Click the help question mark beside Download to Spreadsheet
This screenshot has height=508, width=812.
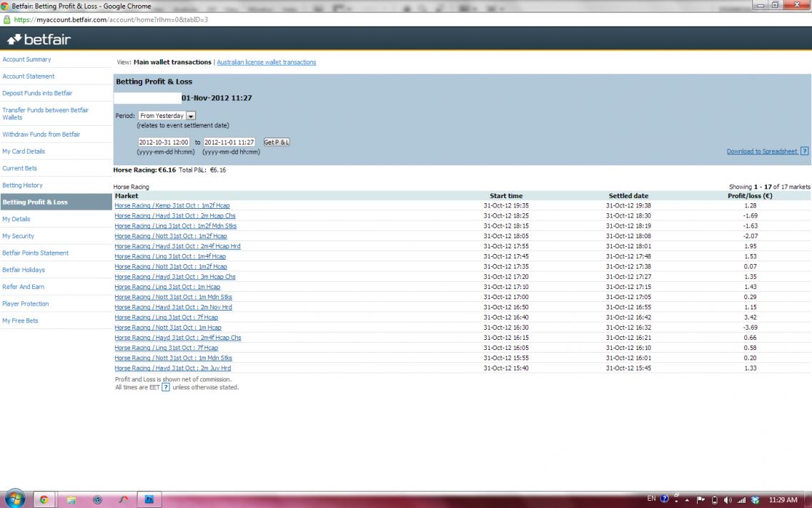click(x=804, y=152)
